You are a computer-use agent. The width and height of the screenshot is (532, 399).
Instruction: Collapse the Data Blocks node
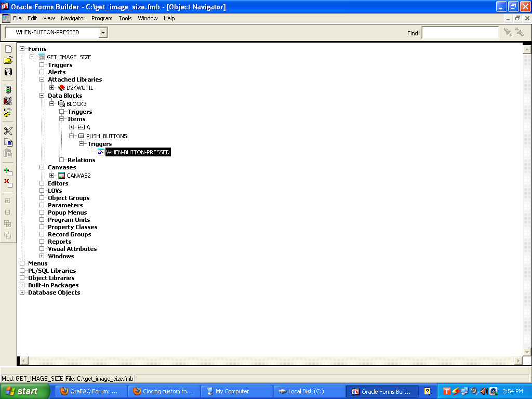[x=42, y=96]
